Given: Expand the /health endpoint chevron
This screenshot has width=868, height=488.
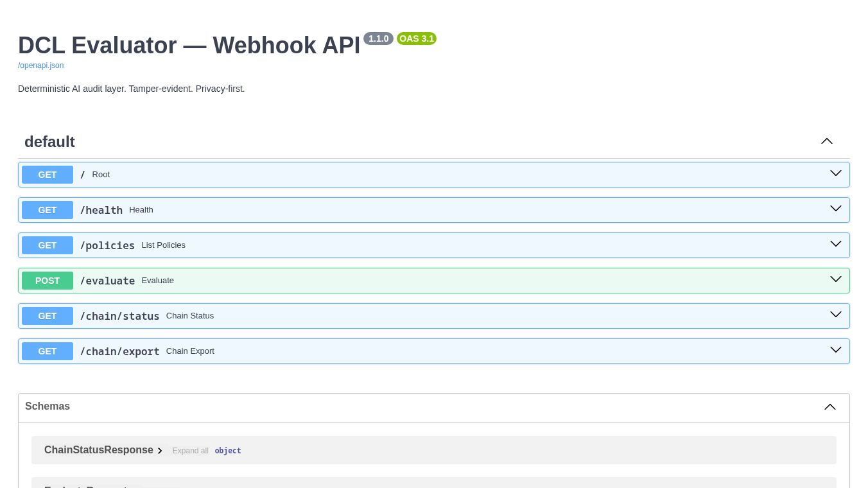Looking at the screenshot, I should [x=835, y=209].
